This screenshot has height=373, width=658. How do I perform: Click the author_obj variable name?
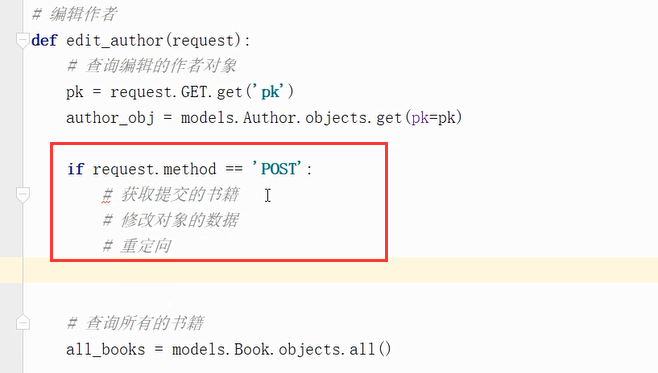110,118
